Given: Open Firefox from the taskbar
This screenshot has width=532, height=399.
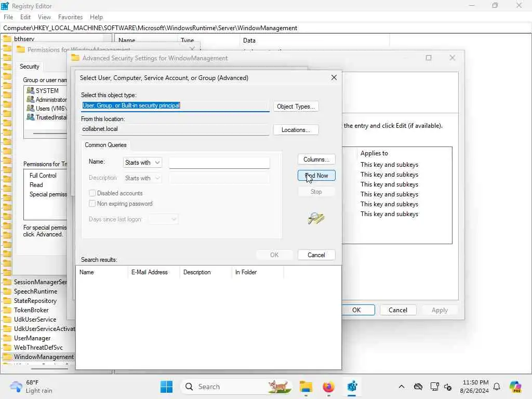Looking at the screenshot, I should (328, 387).
